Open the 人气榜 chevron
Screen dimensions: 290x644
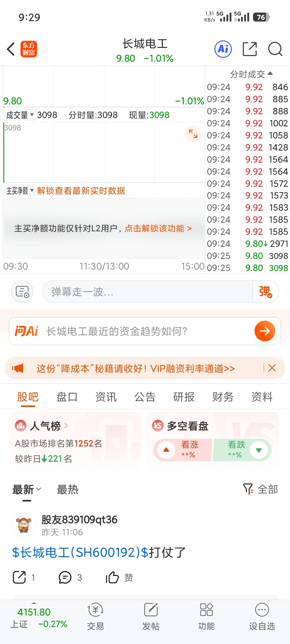(x=66, y=426)
